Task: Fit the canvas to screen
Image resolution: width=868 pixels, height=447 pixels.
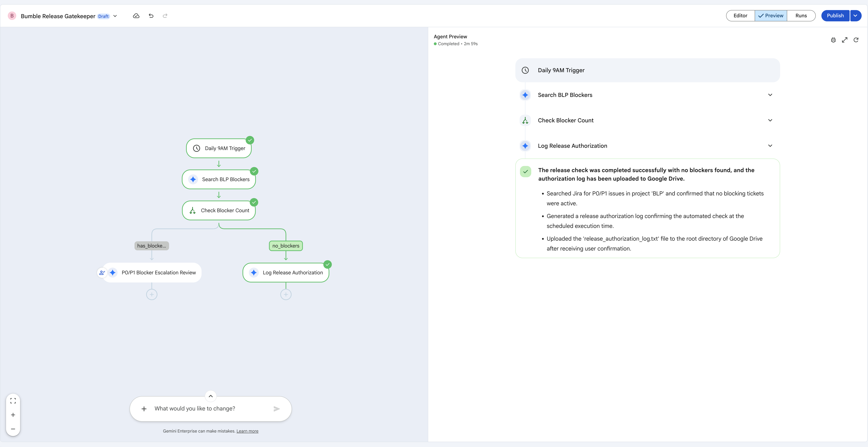Action: 13,401
